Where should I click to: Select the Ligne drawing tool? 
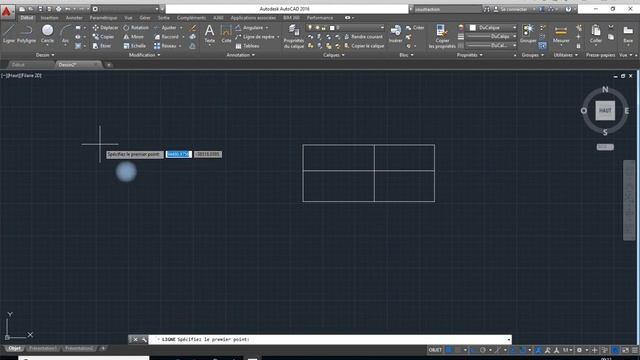coord(9,33)
